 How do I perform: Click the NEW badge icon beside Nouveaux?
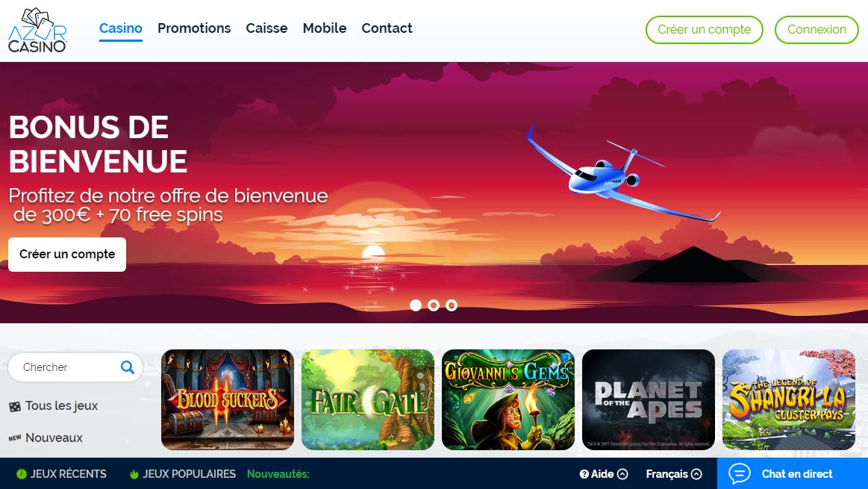click(15, 438)
